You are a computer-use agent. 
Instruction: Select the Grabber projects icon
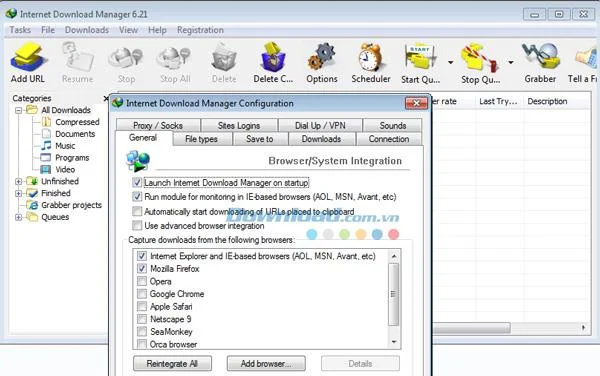click(33, 205)
